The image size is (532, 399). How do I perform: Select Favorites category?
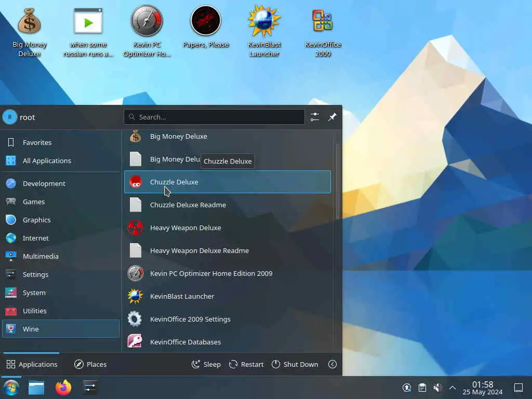[x=61, y=142]
